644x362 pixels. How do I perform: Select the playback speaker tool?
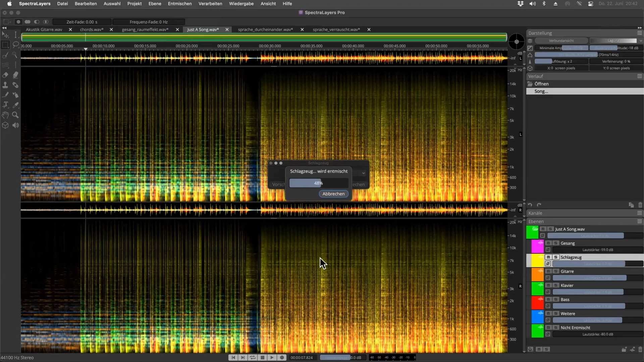point(15,125)
